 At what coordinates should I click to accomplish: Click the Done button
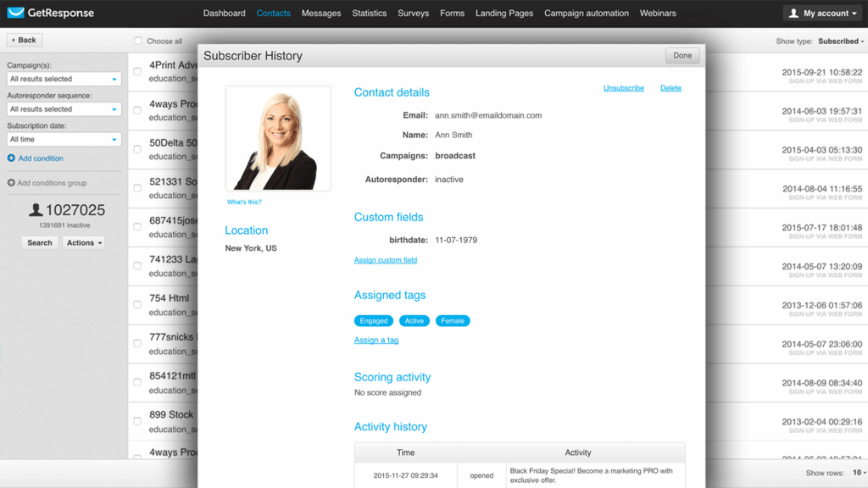tap(682, 55)
